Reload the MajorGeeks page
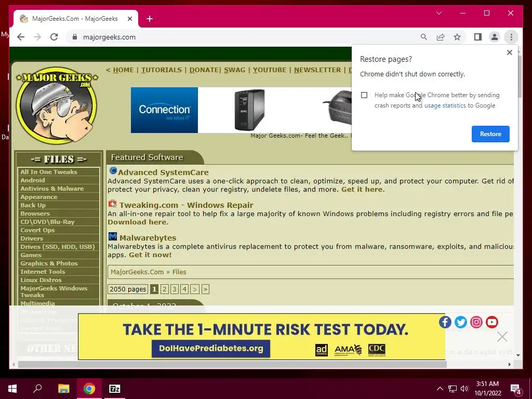The width and height of the screenshot is (532, 399). click(54, 37)
